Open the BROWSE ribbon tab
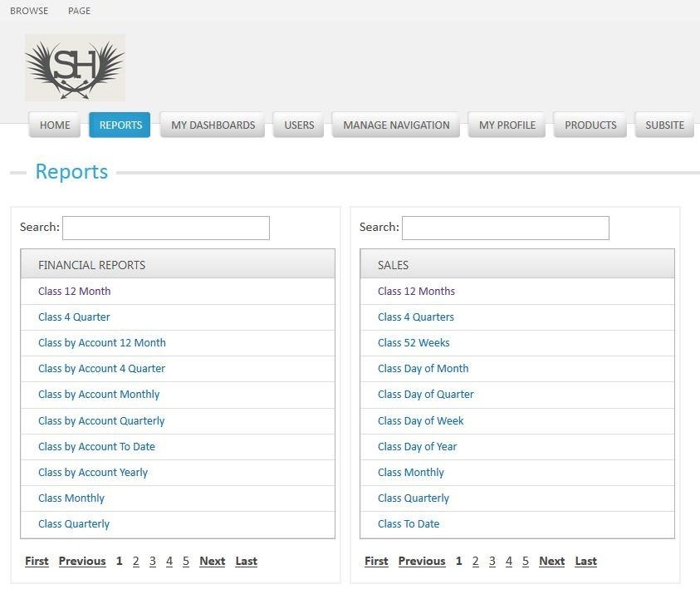Screen dimensions: 700x594 pyautogui.click(x=29, y=11)
